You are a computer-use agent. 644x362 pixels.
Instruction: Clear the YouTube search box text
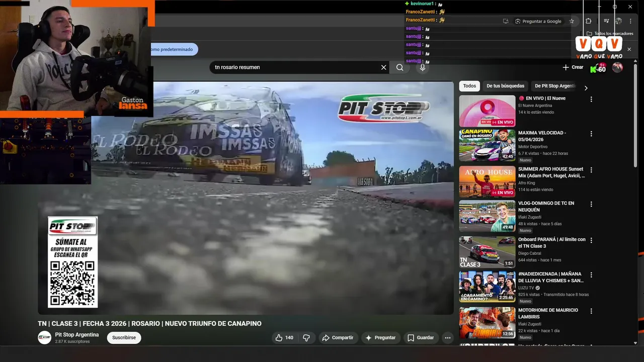pos(383,67)
